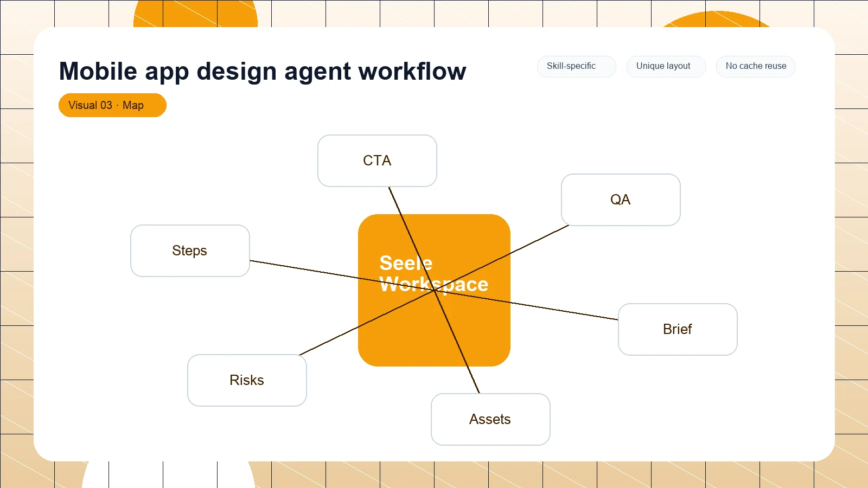
Task: Click the central Seele Workspace block
Action: tap(434, 290)
